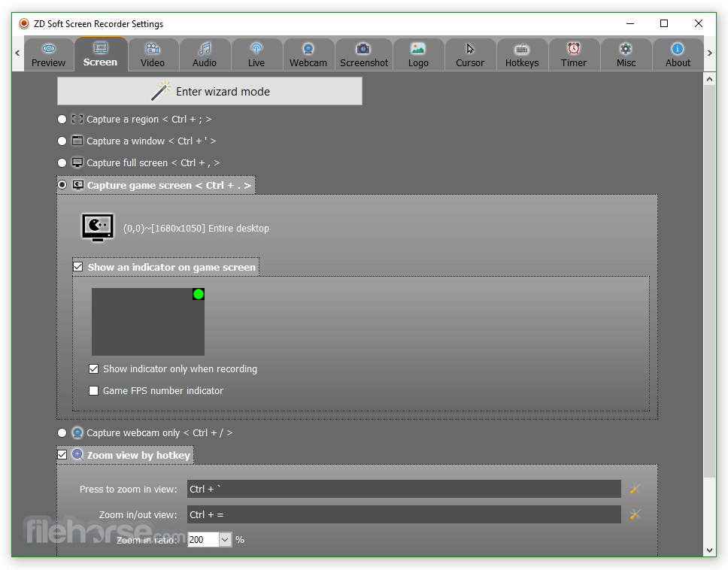This screenshot has width=728, height=570.
Task: Switch to the Screenshot tab
Action: pos(364,55)
